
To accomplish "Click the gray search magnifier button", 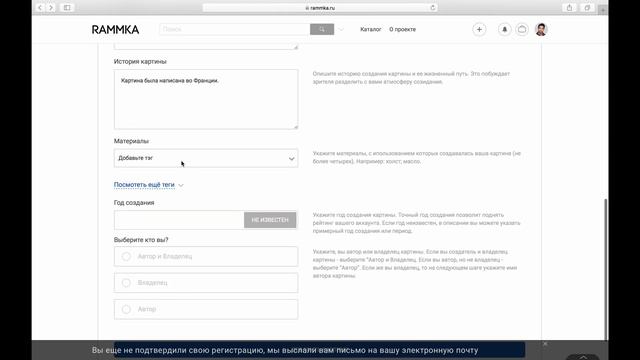I will click(x=322, y=29).
